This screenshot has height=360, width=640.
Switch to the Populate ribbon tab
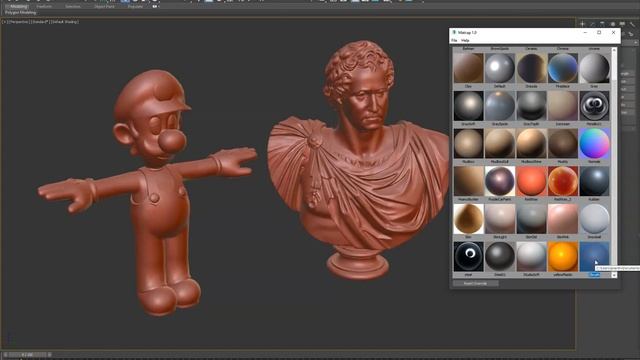pyautogui.click(x=135, y=7)
